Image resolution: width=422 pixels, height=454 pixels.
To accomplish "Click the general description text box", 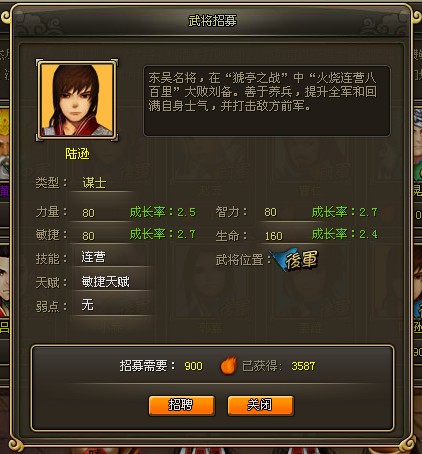I will 267,101.
